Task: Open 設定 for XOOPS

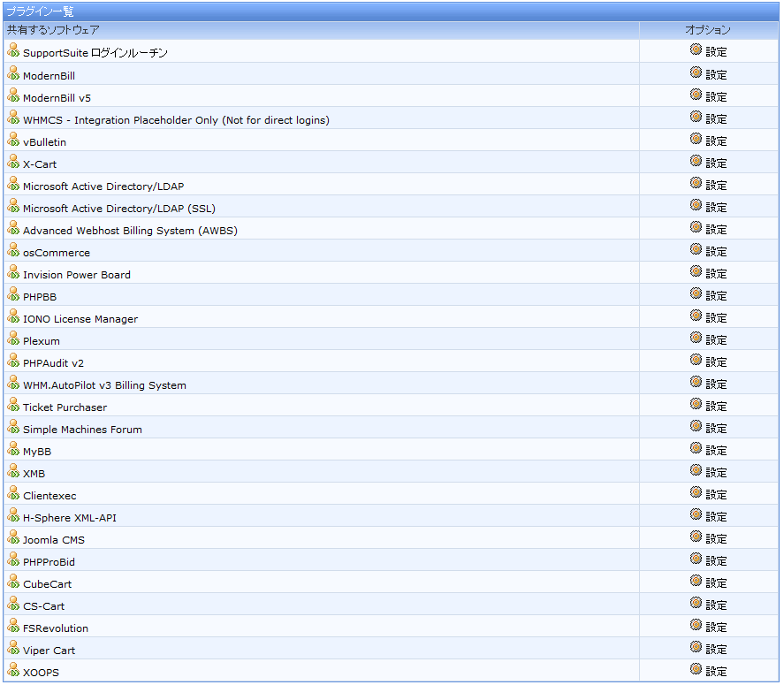Action: [716, 671]
